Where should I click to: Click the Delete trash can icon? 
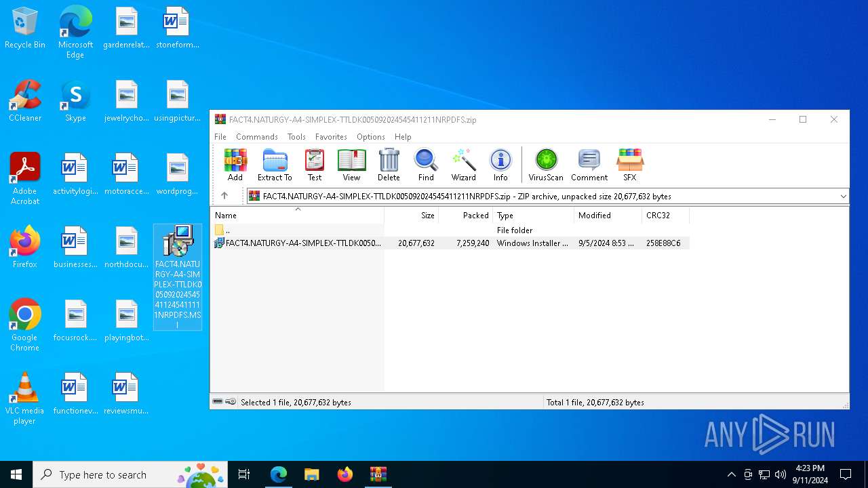389,165
